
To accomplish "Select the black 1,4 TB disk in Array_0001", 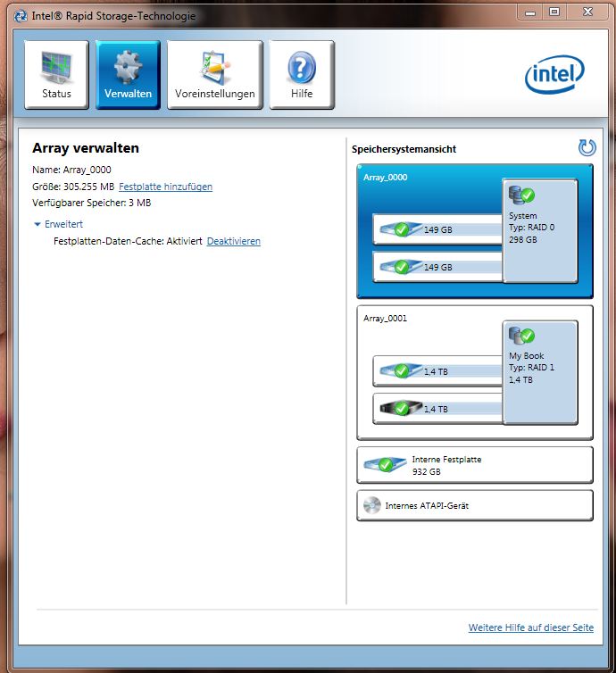I will (437, 409).
